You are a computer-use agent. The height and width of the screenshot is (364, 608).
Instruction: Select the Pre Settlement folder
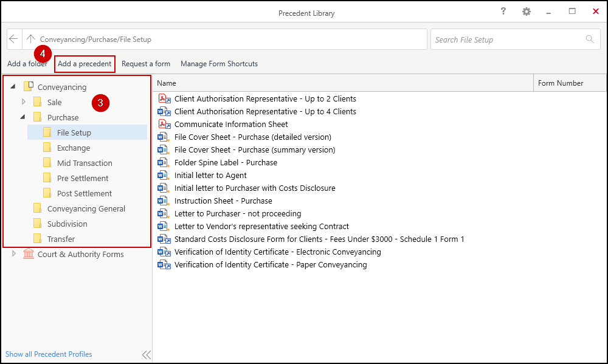coord(83,178)
